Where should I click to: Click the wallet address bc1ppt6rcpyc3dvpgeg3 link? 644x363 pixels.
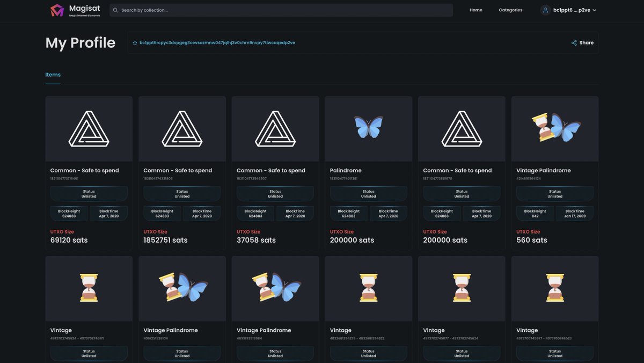[x=217, y=42]
